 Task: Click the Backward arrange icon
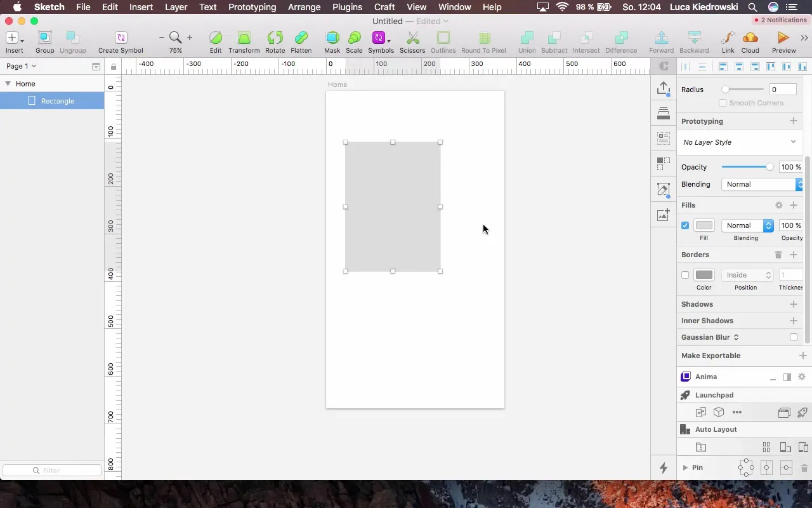[694, 38]
